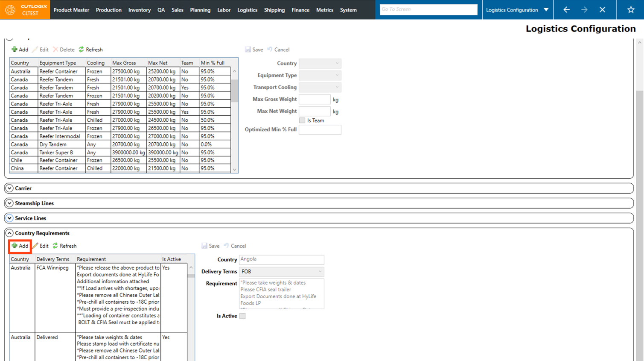Click the star favorites icon
Image resolution: width=644 pixels, height=361 pixels.
[x=630, y=9]
